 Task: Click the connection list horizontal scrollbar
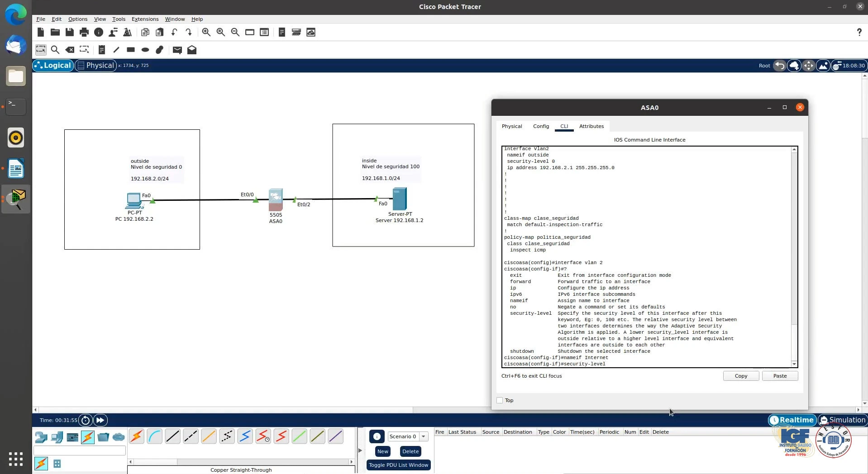tap(241, 462)
